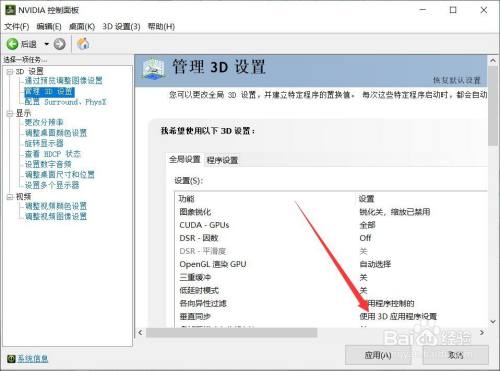Click the 设置 column header
500x371 pixels.
(366, 199)
